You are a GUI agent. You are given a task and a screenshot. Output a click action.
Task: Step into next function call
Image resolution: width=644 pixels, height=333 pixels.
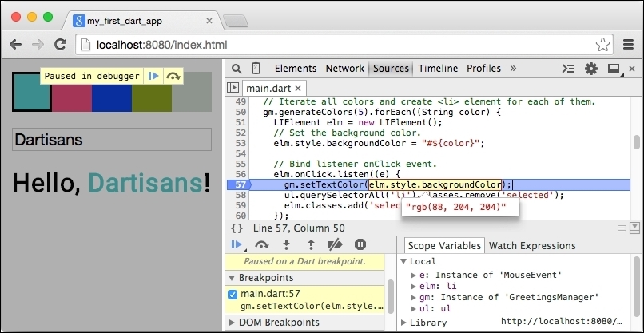(x=286, y=245)
